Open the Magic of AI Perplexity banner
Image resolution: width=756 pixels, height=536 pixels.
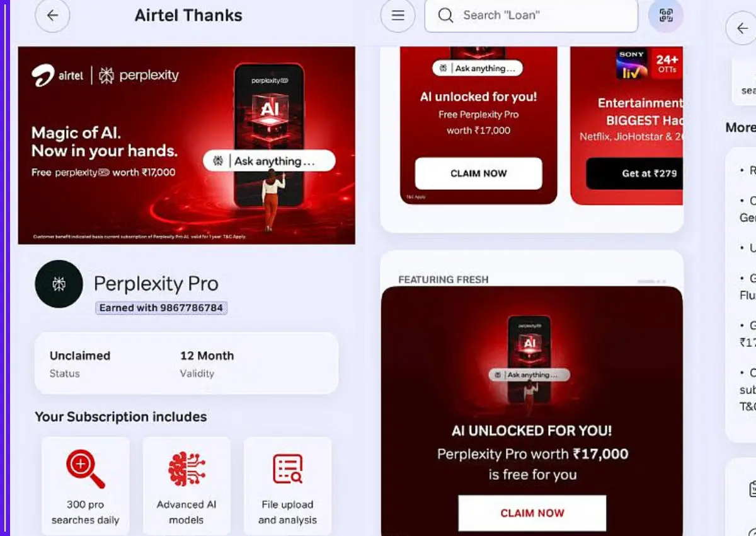186,145
